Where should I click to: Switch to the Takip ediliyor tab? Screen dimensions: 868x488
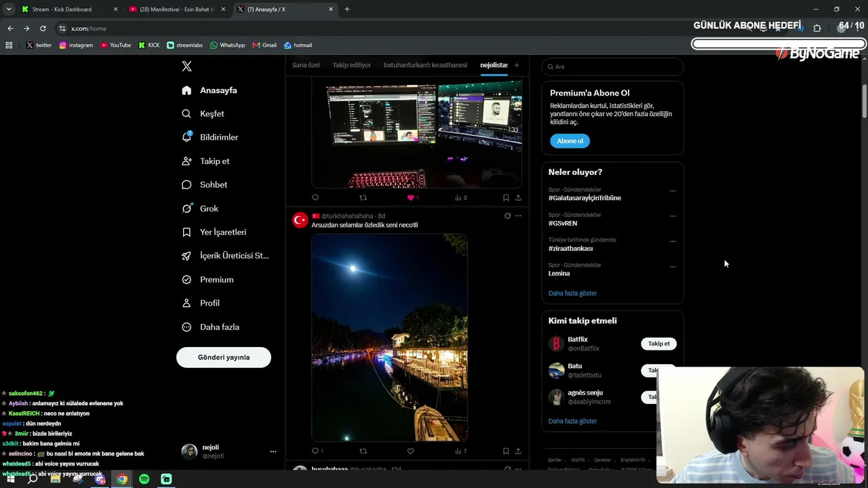(352, 65)
